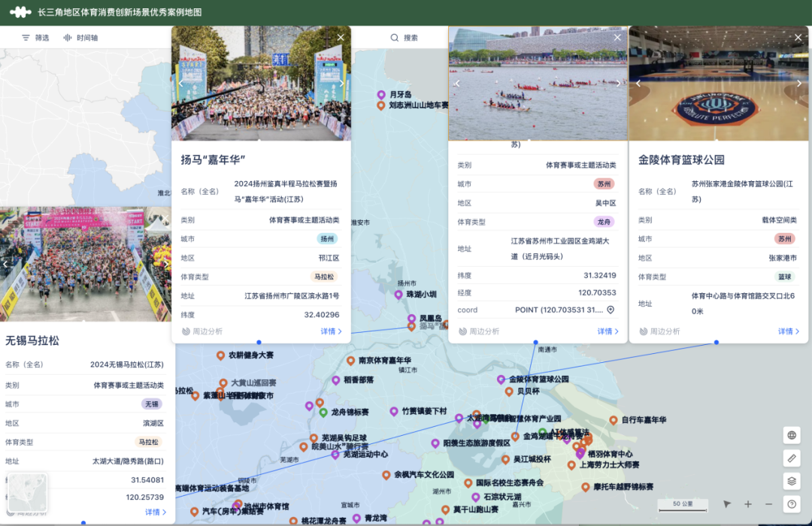Image resolution: width=812 pixels, height=526 pixels.
Task: Show previous photo in 扬马"嘉年华" card
Action: [x=180, y=83]
